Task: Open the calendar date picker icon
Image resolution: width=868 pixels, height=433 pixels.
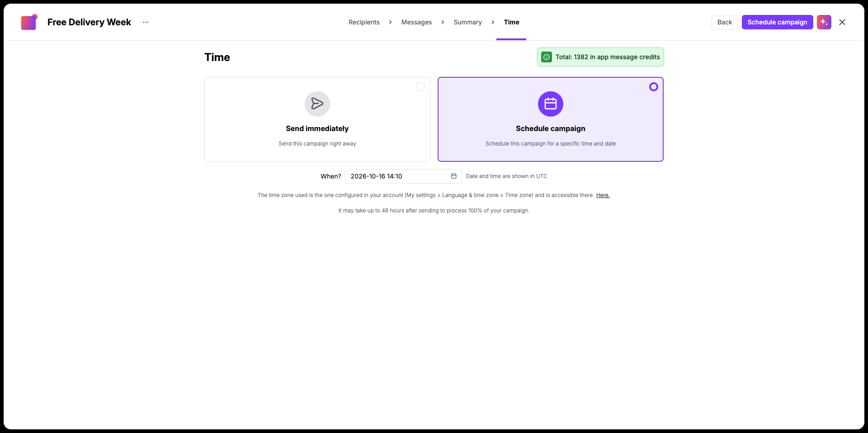Action: pyautogui.click(x=454, y=176)
